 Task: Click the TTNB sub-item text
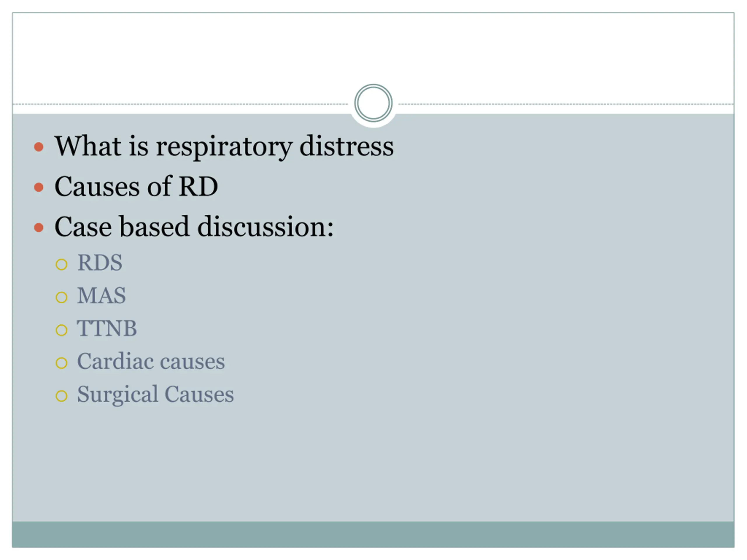tap(107, 328)
